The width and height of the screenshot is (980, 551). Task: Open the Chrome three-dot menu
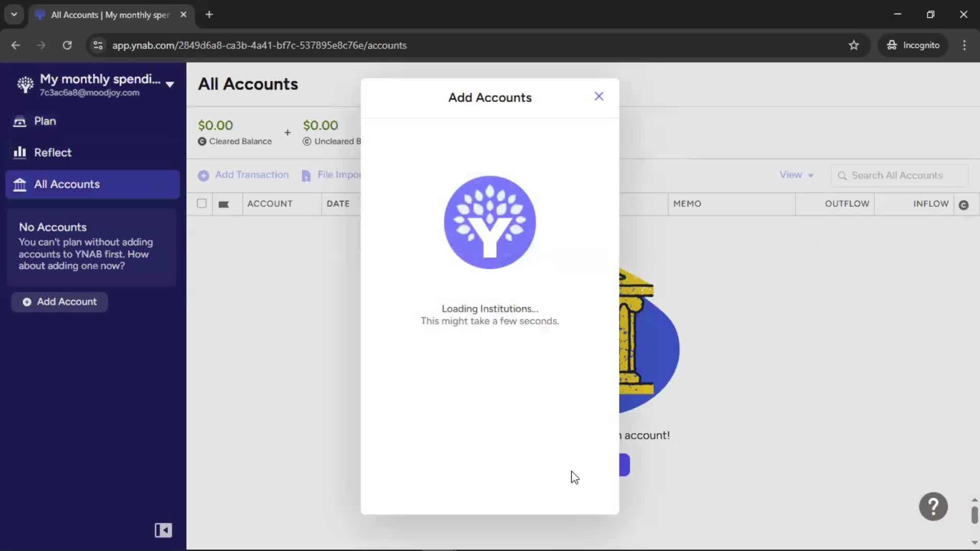[964, 45]
